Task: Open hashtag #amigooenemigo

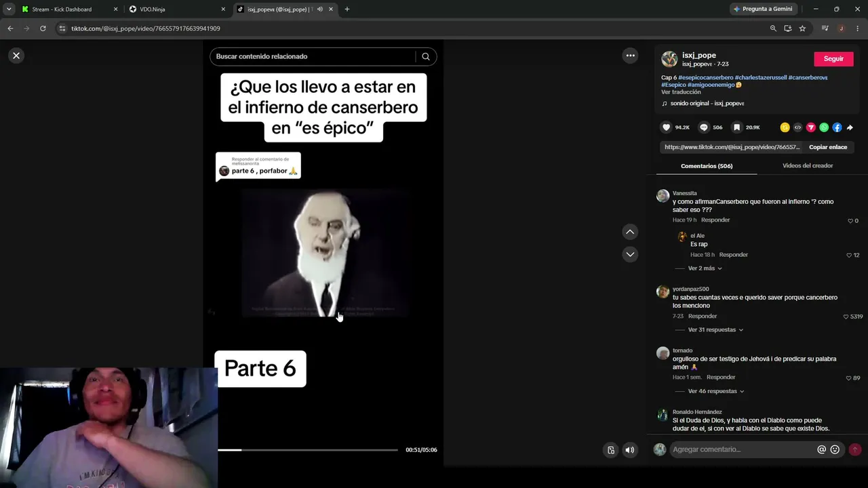Action: coord(711,85)
